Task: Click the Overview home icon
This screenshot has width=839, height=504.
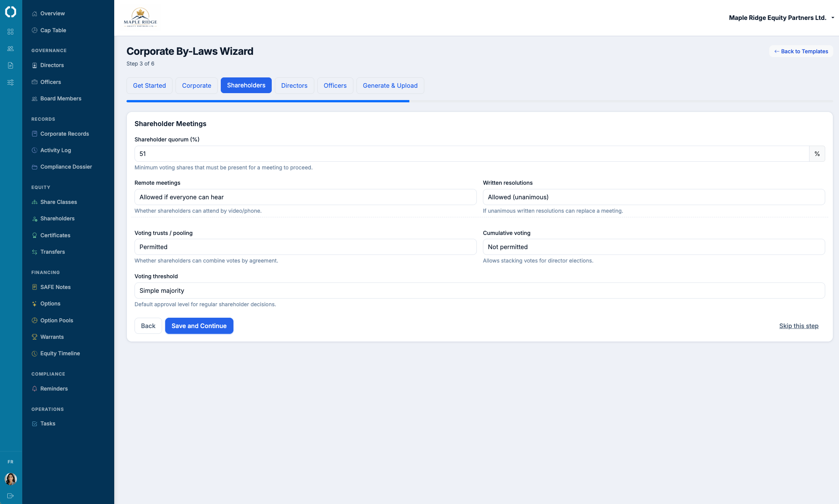Action: coord(34,13)
